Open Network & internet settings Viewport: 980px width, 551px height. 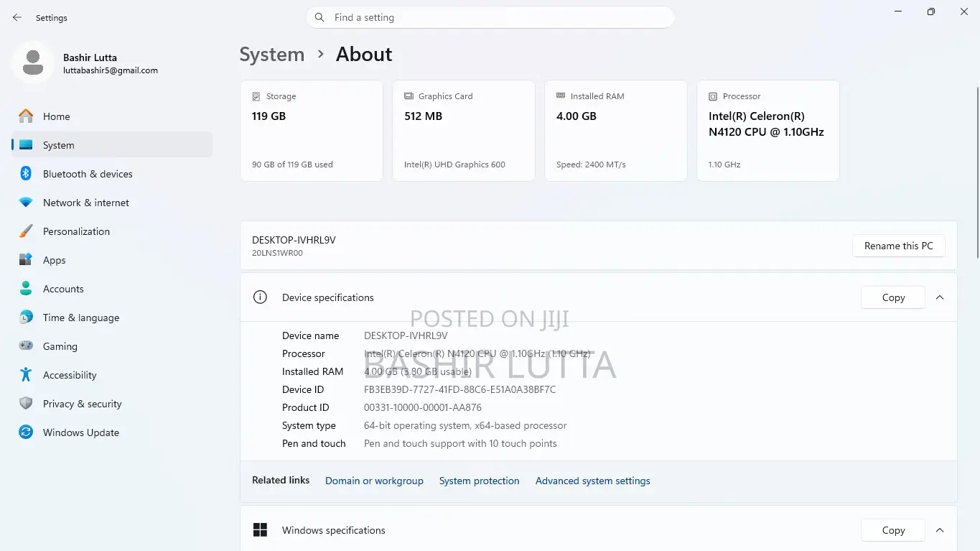click(112, 203)
